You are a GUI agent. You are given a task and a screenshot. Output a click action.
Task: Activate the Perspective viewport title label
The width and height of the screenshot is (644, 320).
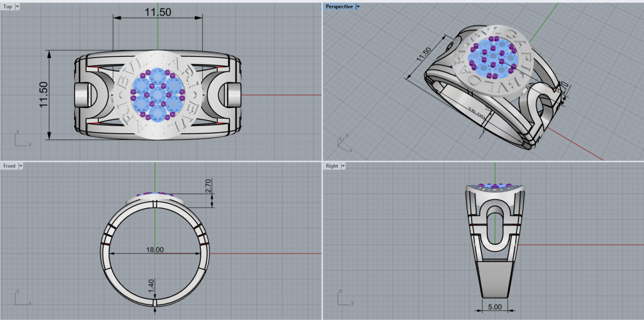(339, 6)
